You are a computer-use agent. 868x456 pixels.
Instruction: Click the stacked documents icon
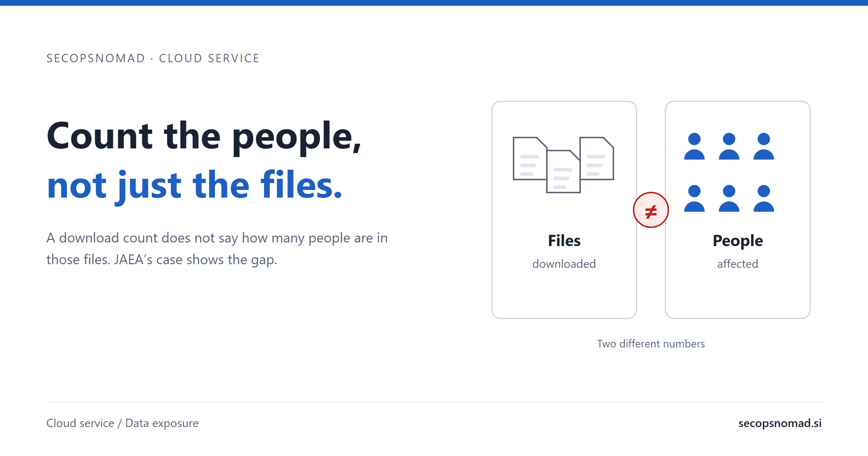tap(563, 165)
